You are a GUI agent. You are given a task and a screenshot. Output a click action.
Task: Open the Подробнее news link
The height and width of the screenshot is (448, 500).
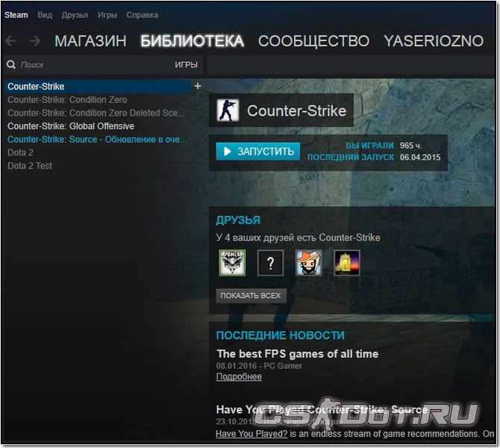click(x=239, y=376)
